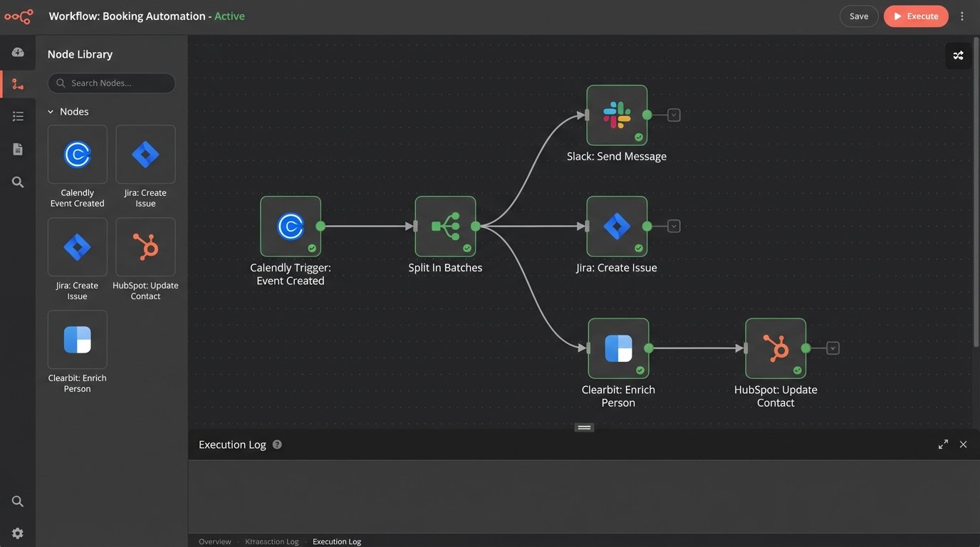Open settings gear in the left sidebar
This screenshot has width=980, height=547.
point(18,533)
